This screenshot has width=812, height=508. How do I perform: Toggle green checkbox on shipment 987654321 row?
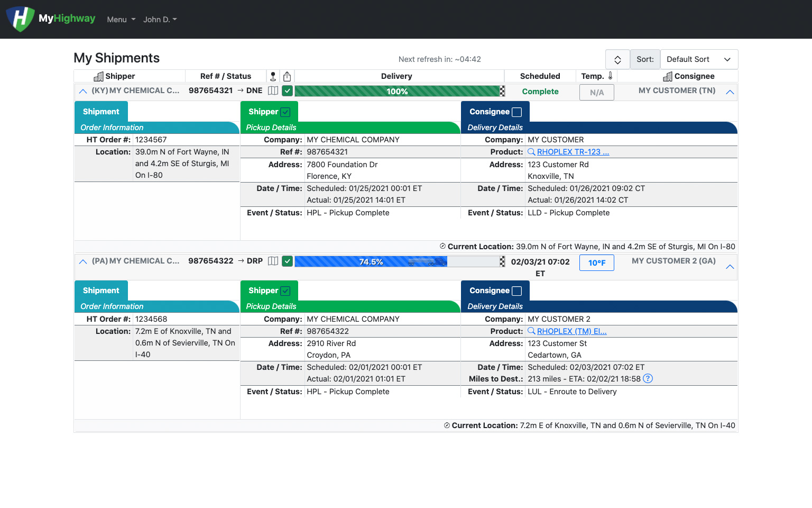tap(287, 91)
